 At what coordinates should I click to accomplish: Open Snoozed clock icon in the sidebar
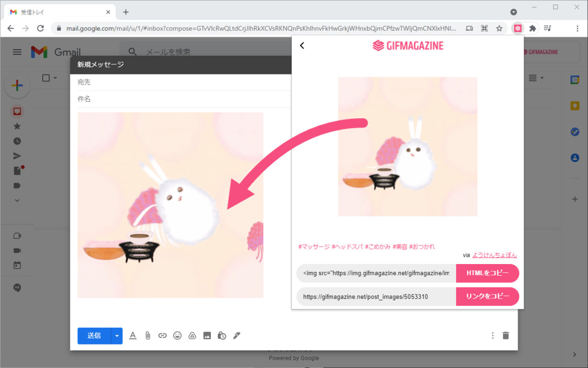(17, 141)
